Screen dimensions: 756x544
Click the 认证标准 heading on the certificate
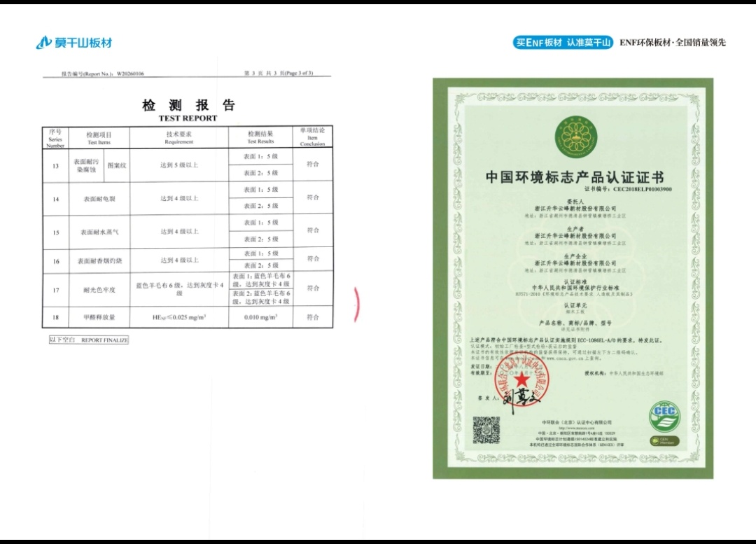click(575, 281)
